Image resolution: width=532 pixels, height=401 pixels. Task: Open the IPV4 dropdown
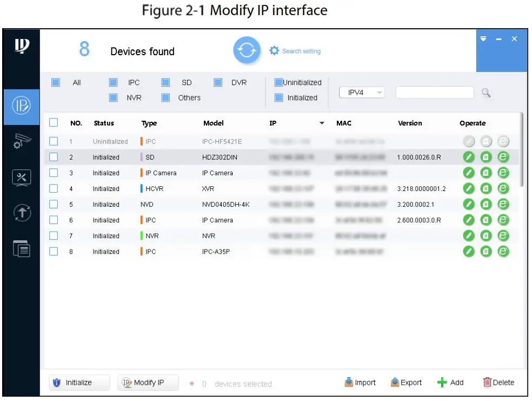click(362, 93)
